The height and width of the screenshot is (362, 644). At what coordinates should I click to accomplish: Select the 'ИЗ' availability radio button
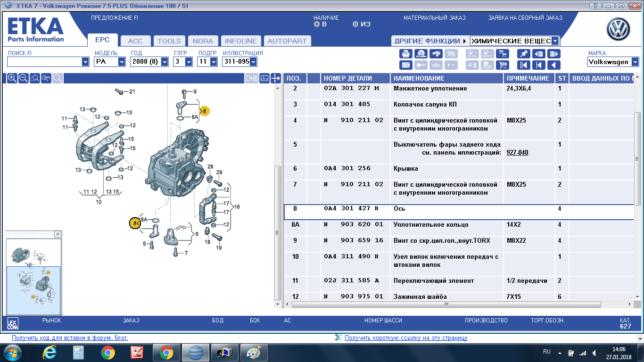[x=355, y=24]
